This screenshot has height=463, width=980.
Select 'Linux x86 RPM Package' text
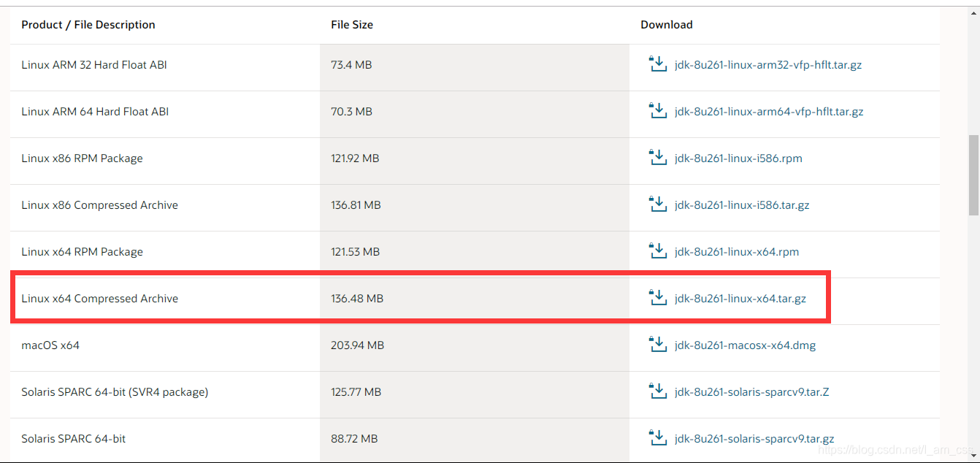[x=82, y=158]
